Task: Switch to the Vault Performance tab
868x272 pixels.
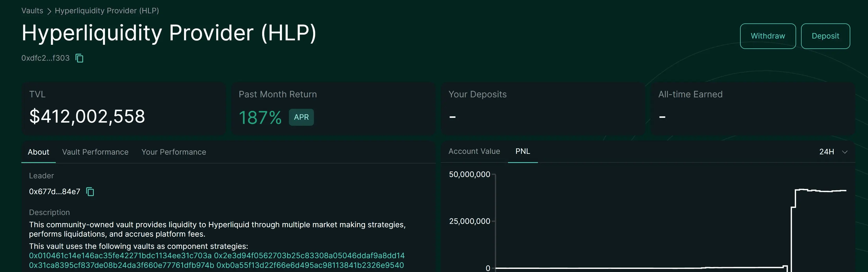Action: 95,152
